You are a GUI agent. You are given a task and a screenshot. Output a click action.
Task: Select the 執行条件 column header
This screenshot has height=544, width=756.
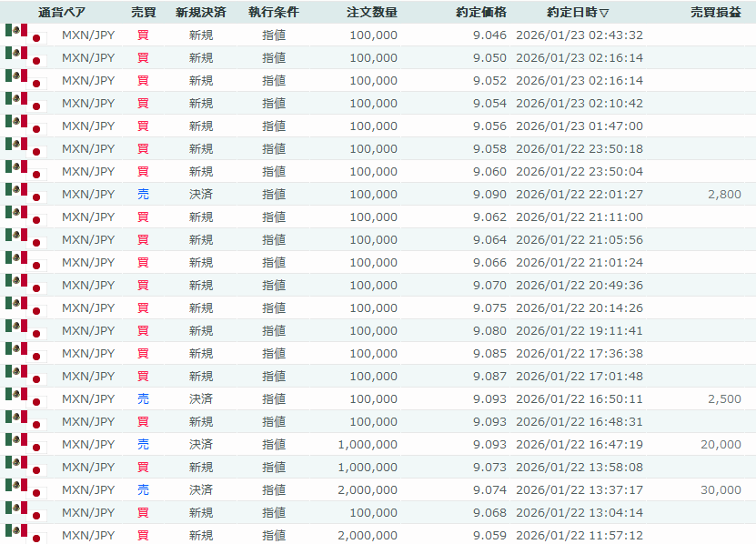pos(273,13)
